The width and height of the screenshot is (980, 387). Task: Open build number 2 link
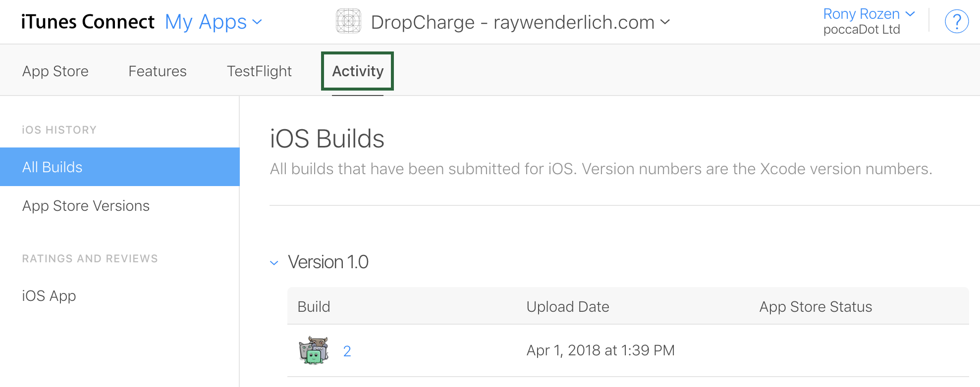[347, 350]
